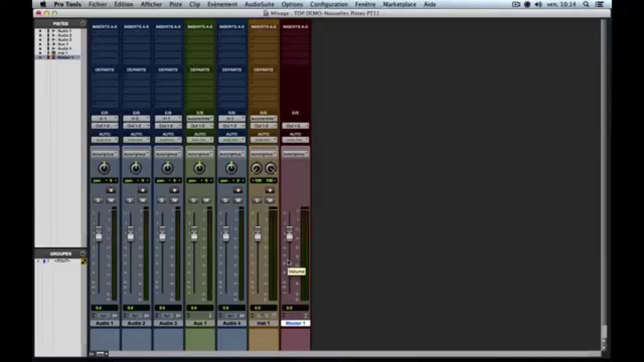Click the Master 1 track name button
The height and width of the screenshot is (362, 644).
tap(295, 323)
